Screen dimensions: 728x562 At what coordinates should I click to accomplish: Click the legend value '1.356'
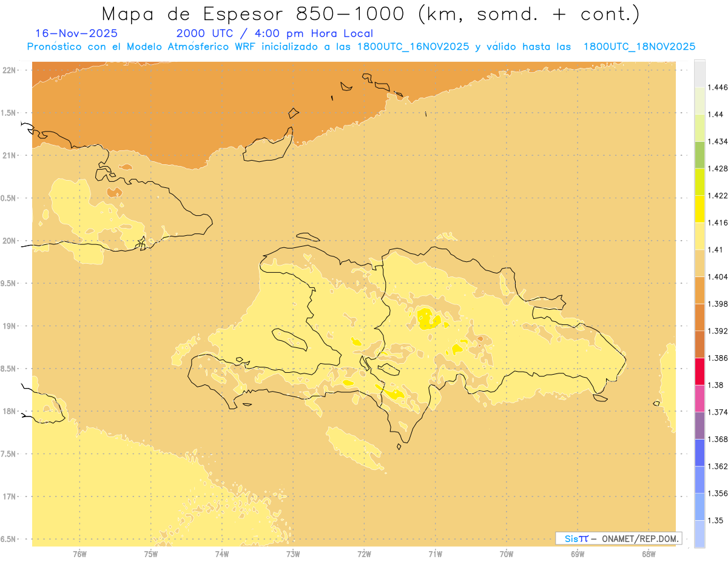(x=718, y=493)
